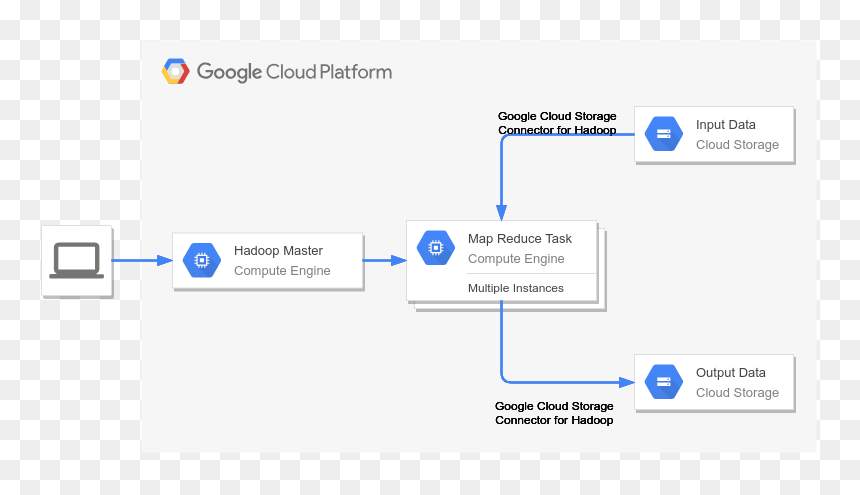Select the "Map Reduce Task" label
The image size is (860, 495).
[519, 238]
